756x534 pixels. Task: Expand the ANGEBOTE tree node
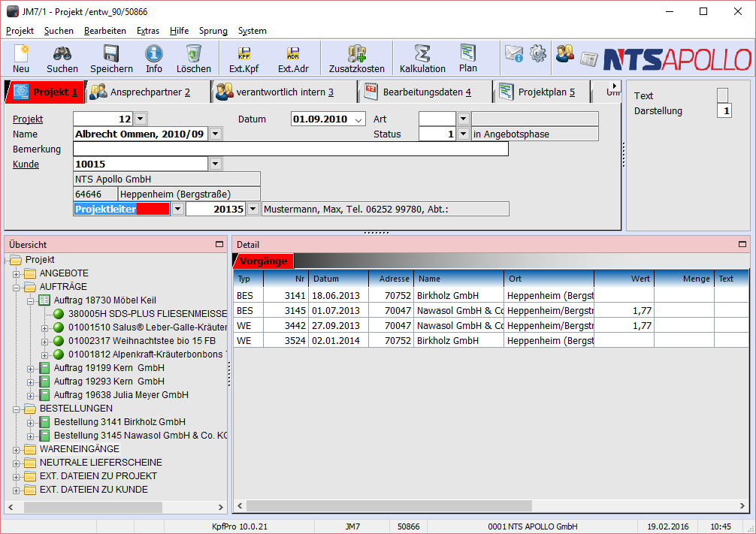(16, 274)
